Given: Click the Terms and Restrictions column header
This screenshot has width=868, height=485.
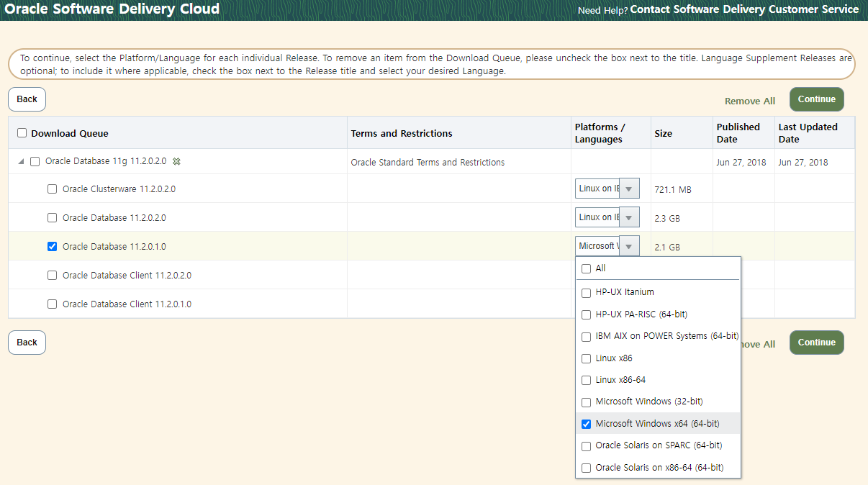Looking at the screenshot, I should 402,133.
